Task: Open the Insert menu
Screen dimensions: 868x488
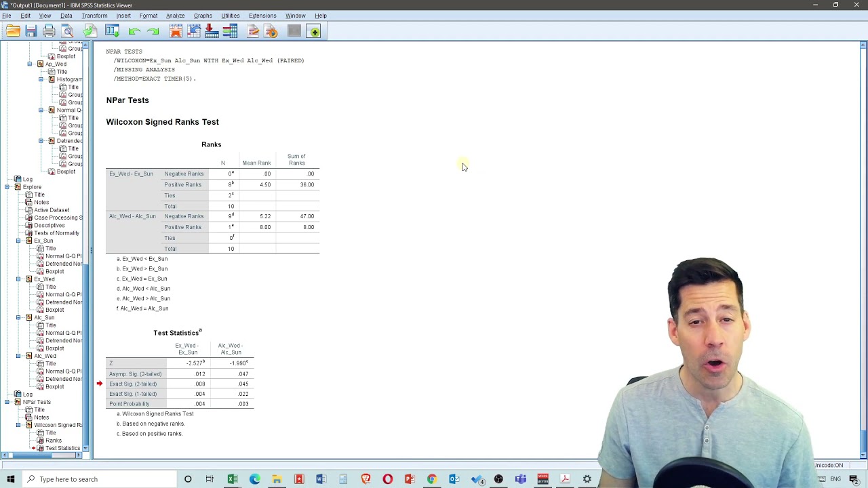Action: (123, 16)
